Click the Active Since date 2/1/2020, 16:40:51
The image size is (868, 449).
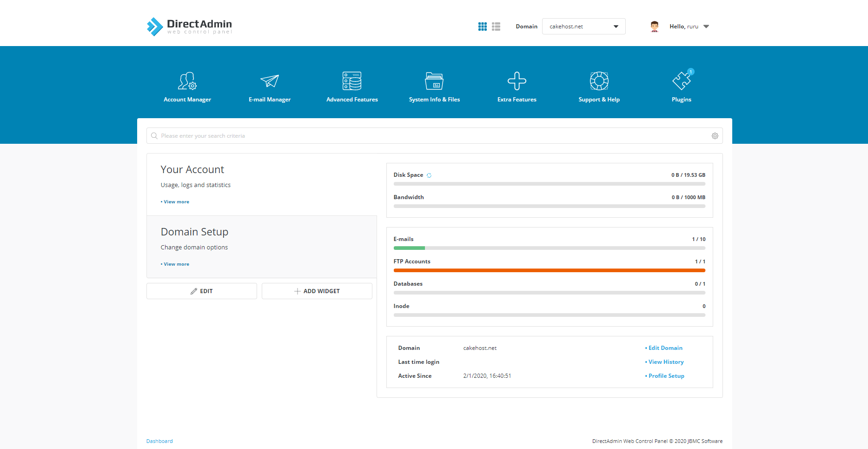pyautogui.click(x=487, y=376)
